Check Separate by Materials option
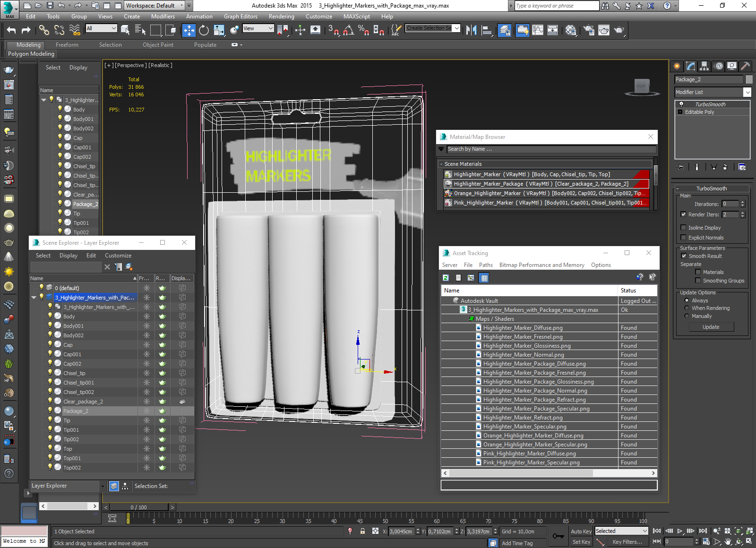Image resolution: width=756 pixels, height=548 pixels. point(698,272)
